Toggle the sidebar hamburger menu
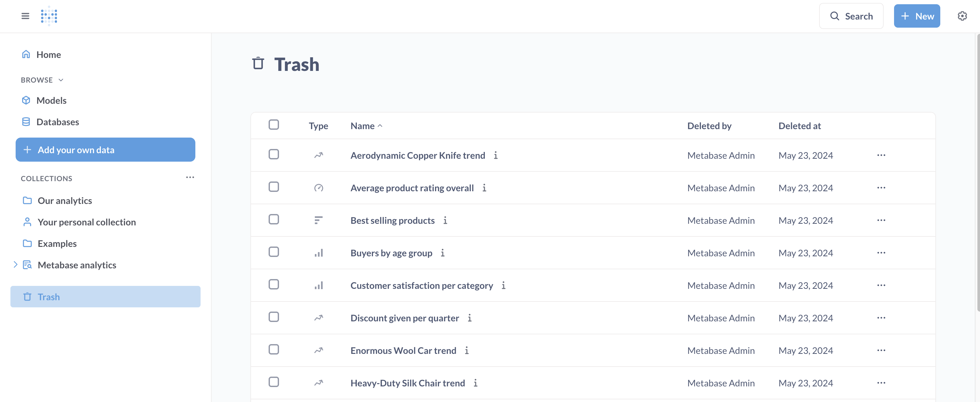This screenshot has width=980, height=402. [x=25, y=16]
